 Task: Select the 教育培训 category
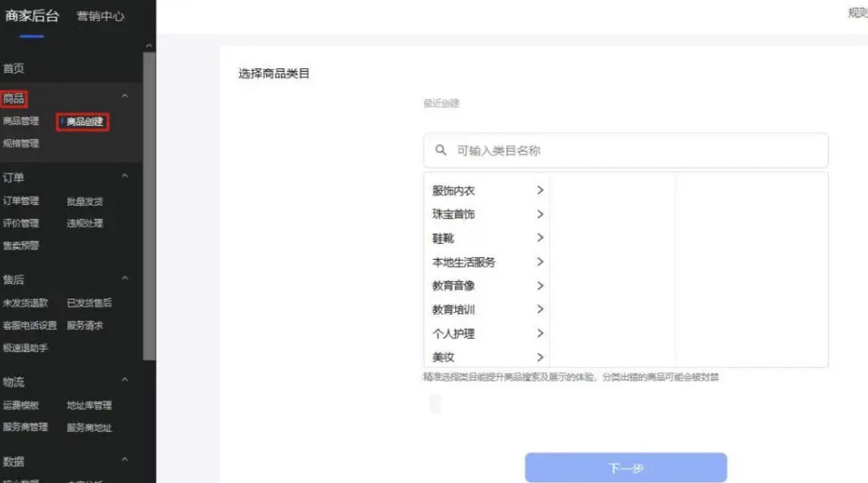pyautogui.click(x=454, y=309)
